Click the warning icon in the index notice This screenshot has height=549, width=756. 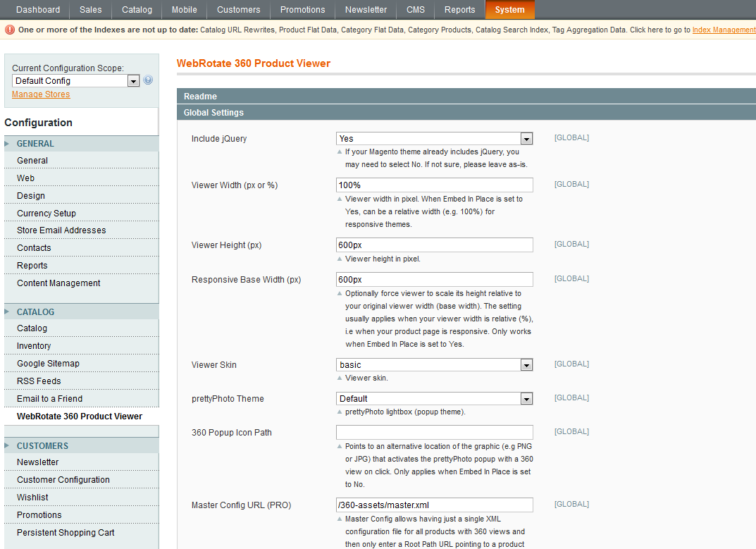click(10, 30)
